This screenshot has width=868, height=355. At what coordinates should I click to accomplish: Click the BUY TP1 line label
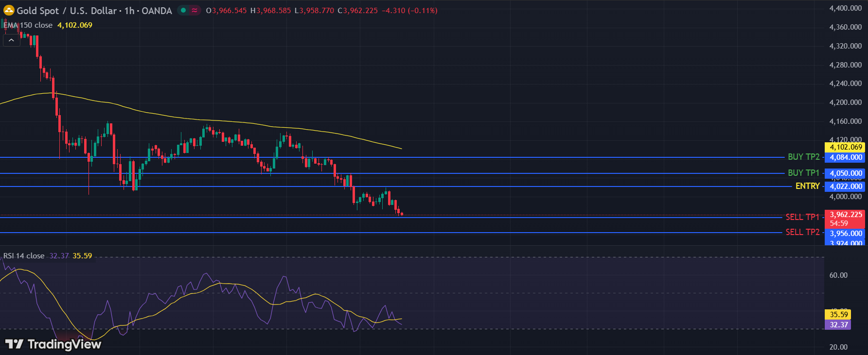click(803, 173)
